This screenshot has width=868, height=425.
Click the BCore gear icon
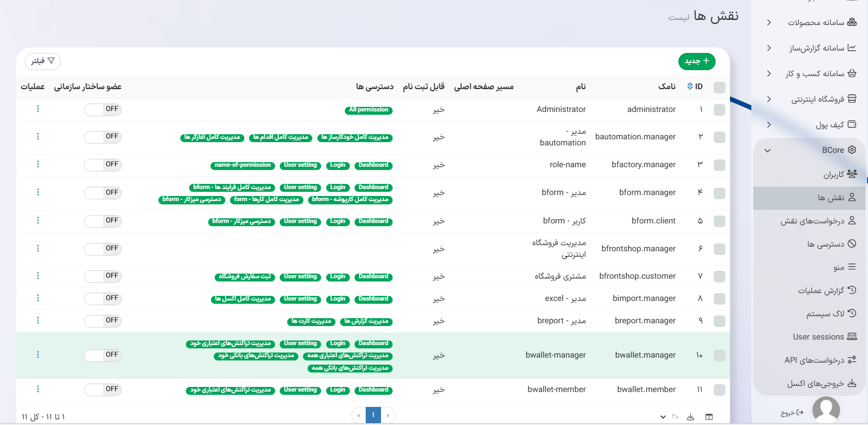click(x=852, y=150)
